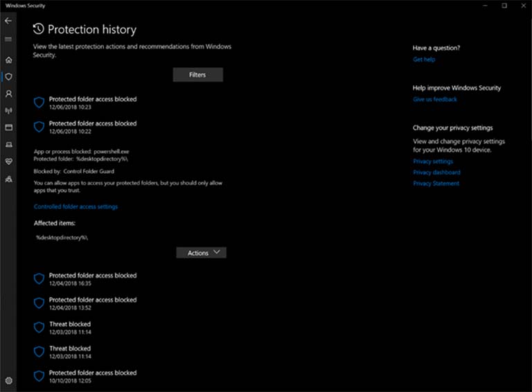This screenshot has height=392, width=532.
Task: Open the Actions dropdown
Action: 201,253
